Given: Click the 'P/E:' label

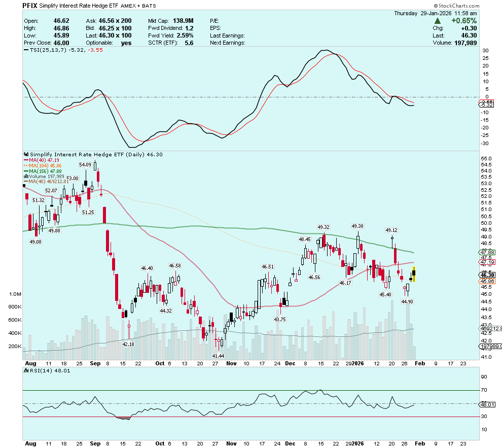Looking at the screenshot, I should [214, 21].
